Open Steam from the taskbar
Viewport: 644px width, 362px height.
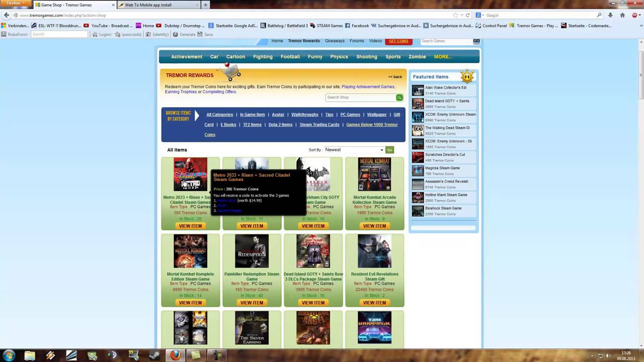pyautogui.click(x=154, y=355)
